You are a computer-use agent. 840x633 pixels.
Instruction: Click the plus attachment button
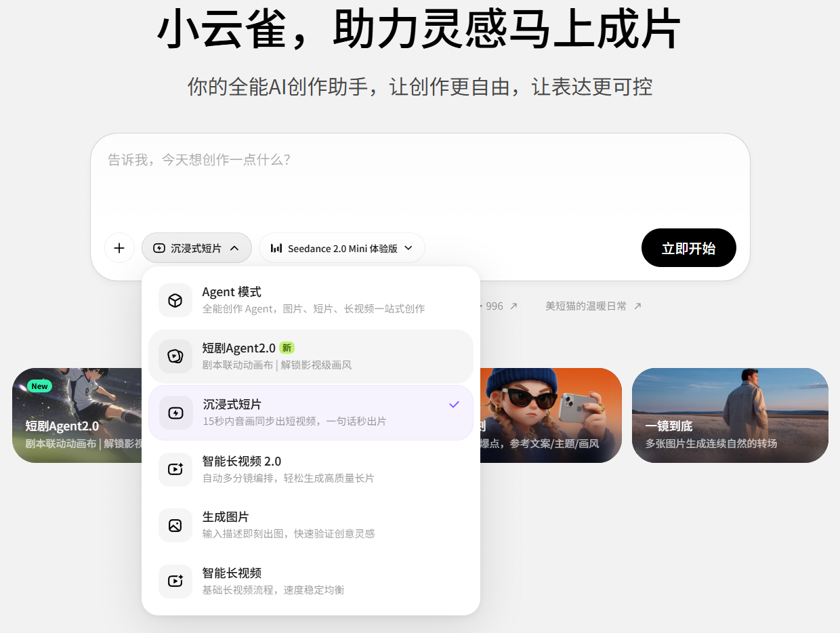(x=119, y=248)
